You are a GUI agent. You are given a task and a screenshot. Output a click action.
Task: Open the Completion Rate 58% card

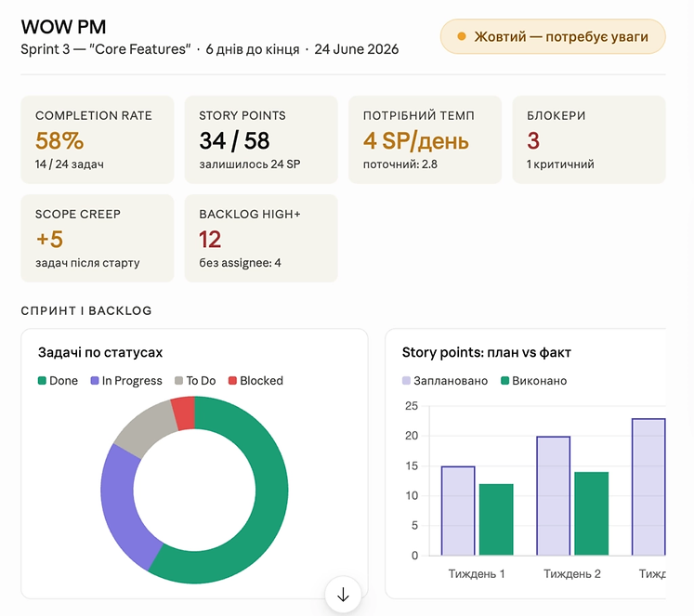98,139
